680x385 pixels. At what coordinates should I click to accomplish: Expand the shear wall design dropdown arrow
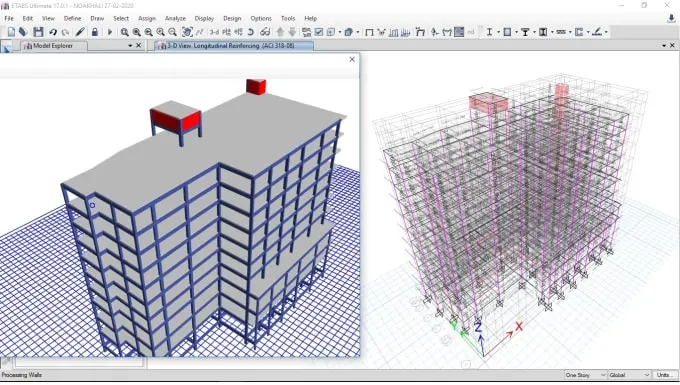pos(588,32)
